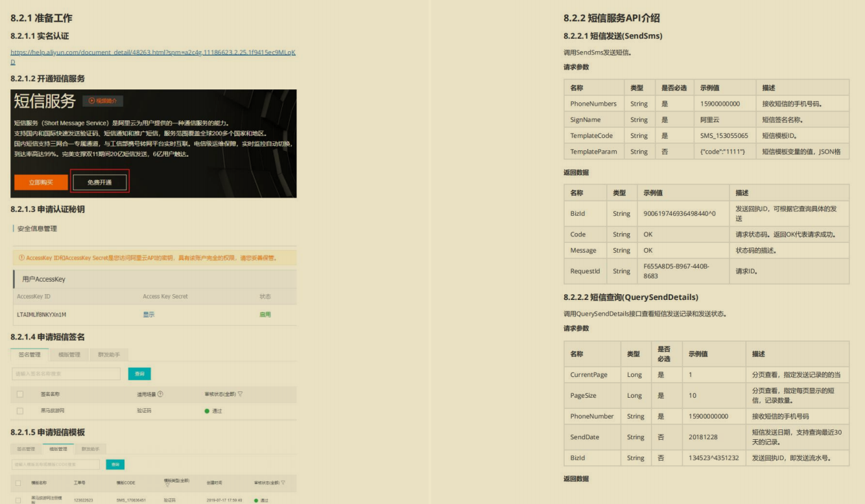The image size is (865, 504).
Task: Click the 模板CODE column header
Action: point(126,483)
